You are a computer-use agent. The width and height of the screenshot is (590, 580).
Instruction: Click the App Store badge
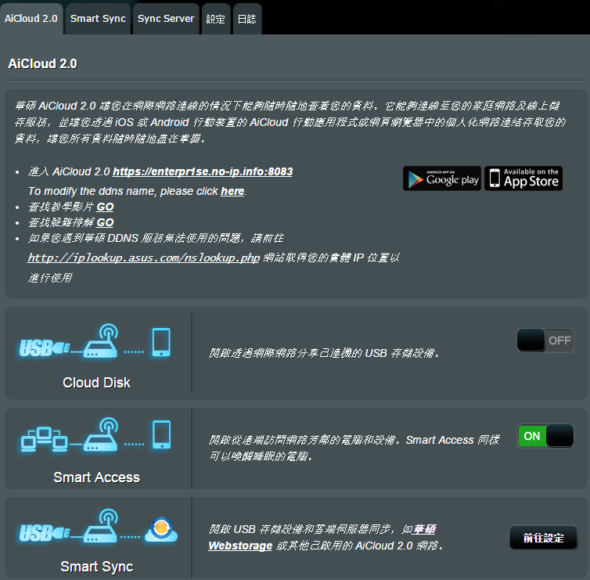[x=523, y=178]
